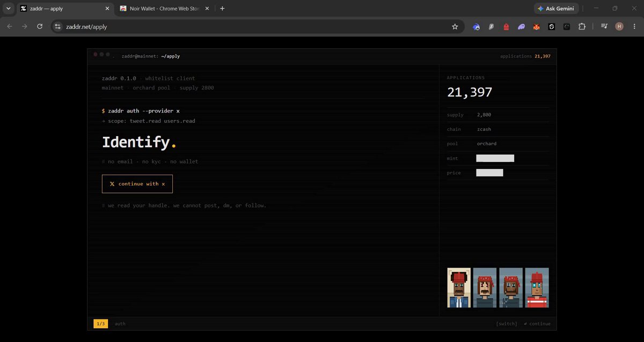Open the grey Surfshark-style S extension

(491, 26)
